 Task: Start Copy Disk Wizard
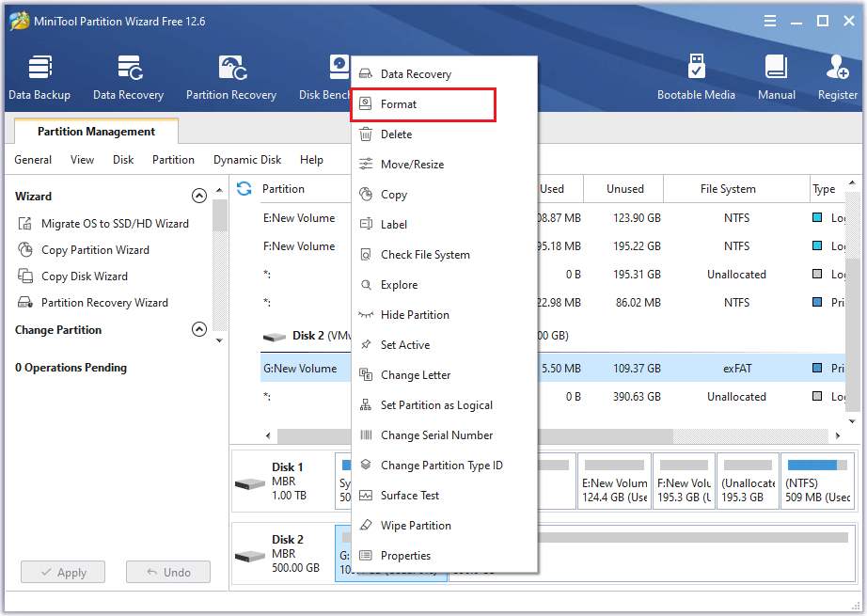[x=72, y=276]
